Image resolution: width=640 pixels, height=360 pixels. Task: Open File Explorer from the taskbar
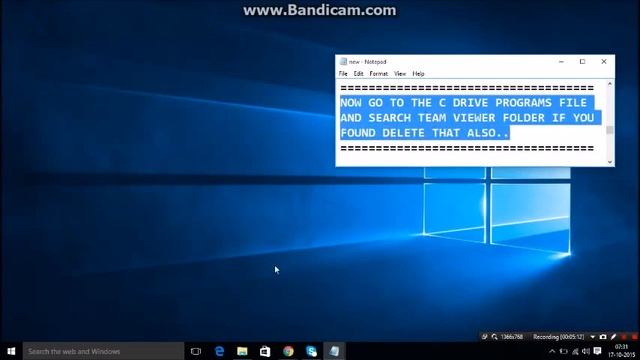click(242, 351)
